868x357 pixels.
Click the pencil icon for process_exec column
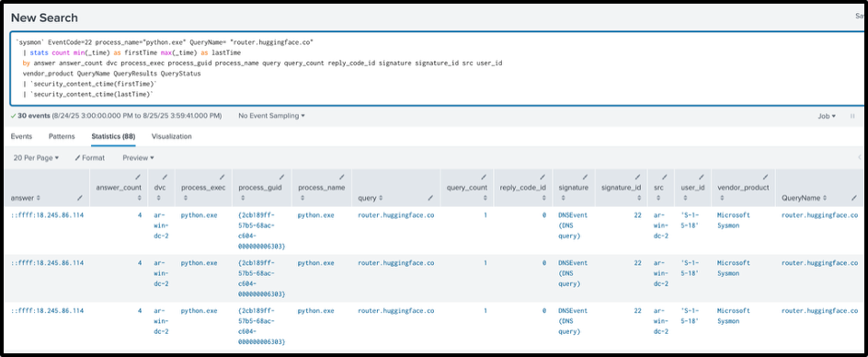point(222,177)
